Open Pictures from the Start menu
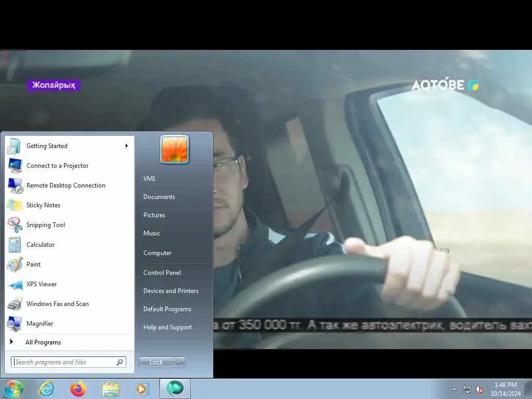Image resolution: width=532 pixels, height=399 pixels. [154, 215]
